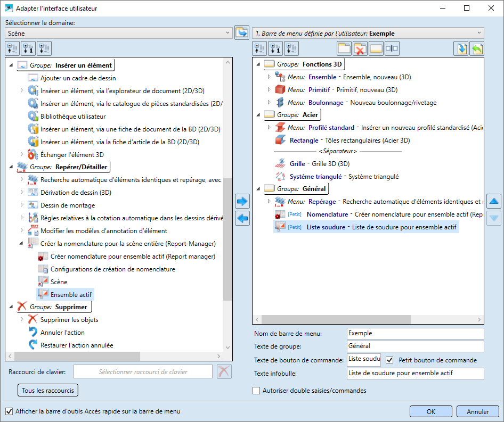Click the new group folder icon in right toolbar
The width and height of the screenshot is (504, 422).
coord(344,48)
